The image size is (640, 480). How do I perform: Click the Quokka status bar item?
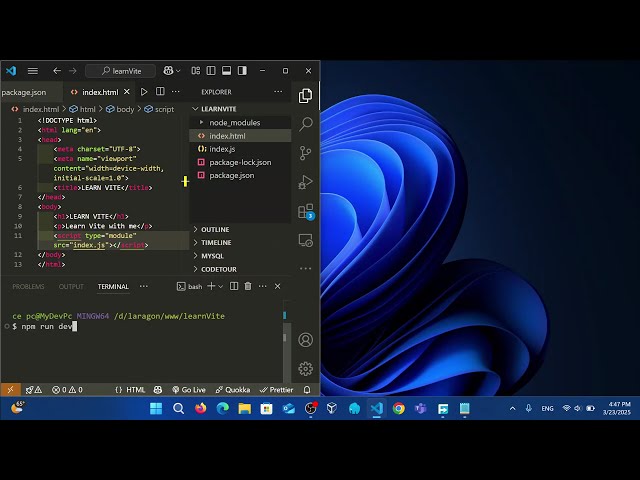pyautogui.click(x=233, y=390)
